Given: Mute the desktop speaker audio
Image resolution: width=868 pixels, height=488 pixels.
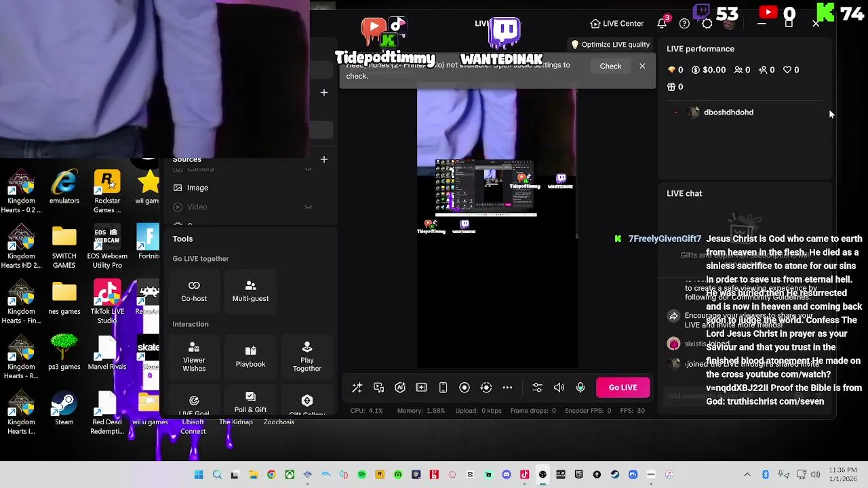Looking at the screenshot, I should (x=559, y=388).
